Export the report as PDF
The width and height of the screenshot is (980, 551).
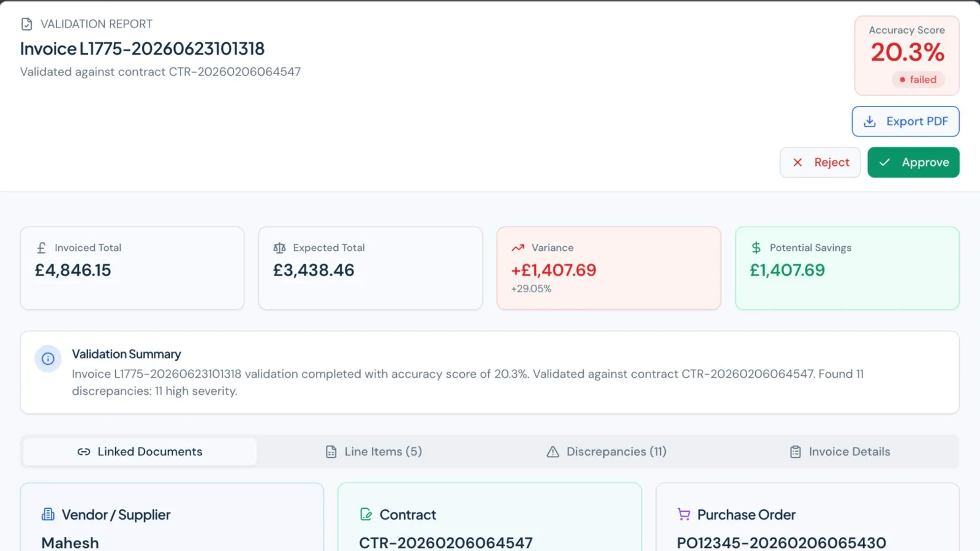905,121
